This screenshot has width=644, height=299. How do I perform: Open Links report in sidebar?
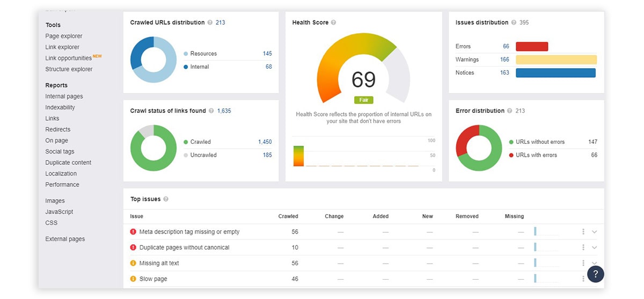click(52, 119)
